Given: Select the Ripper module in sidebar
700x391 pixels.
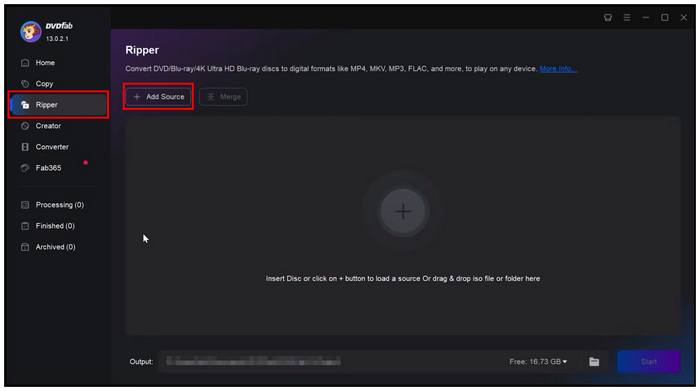Looking at the screenshot, I should pos(58,105).
